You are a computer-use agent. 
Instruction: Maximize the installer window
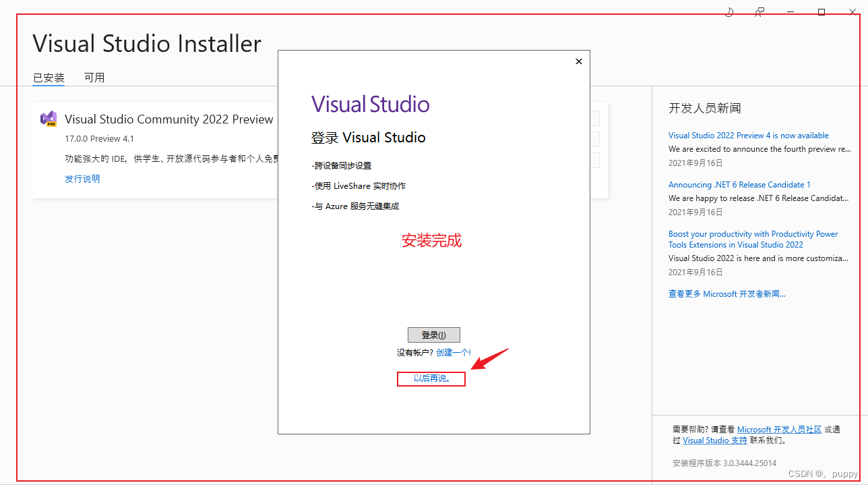(x=821, y=11)
